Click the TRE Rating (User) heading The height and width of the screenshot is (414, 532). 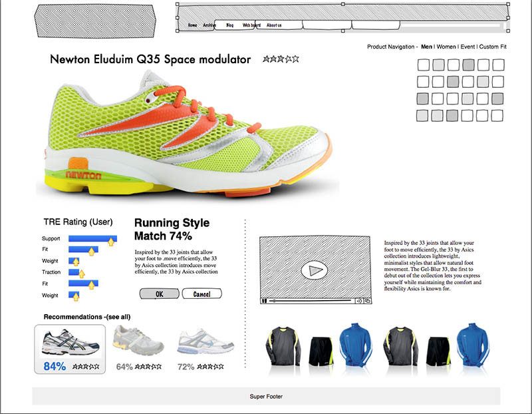(78, 222)
